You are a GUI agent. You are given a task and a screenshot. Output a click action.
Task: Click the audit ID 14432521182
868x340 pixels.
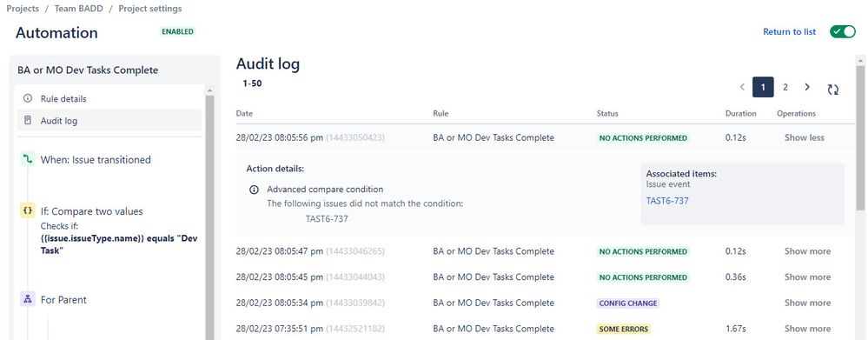point(354,329)
